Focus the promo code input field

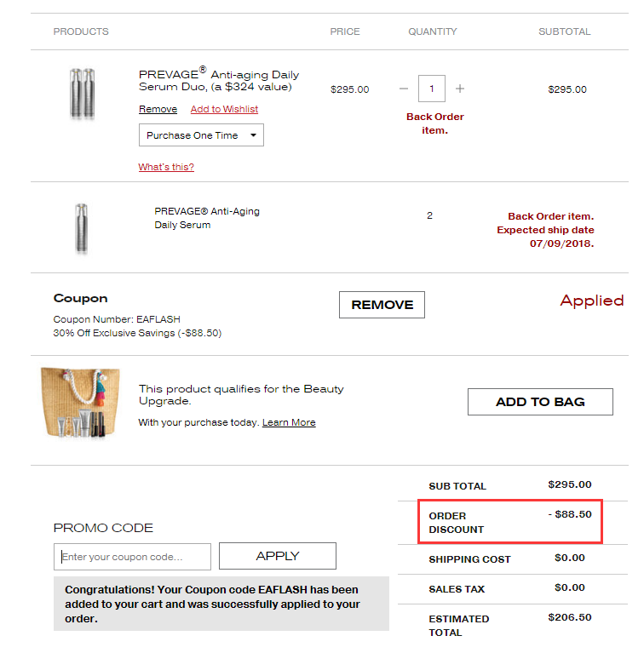(132, 557)
